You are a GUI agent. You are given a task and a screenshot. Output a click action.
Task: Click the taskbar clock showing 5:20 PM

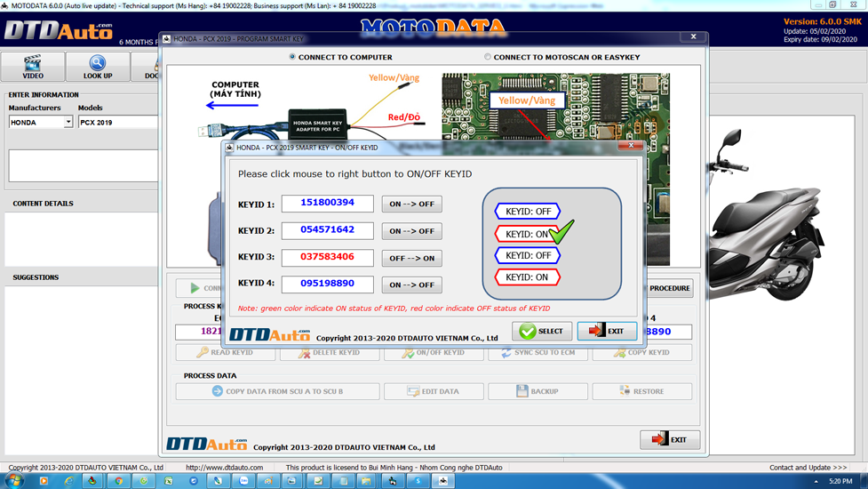840,481
